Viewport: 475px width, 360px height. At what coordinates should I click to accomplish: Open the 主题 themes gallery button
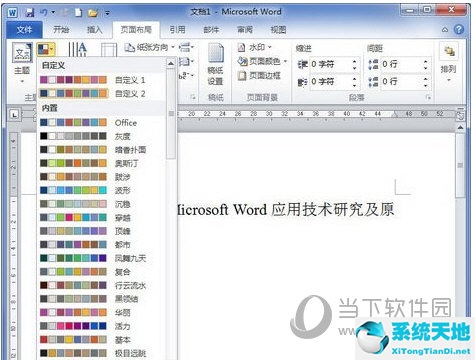click(x=22, y=63)
